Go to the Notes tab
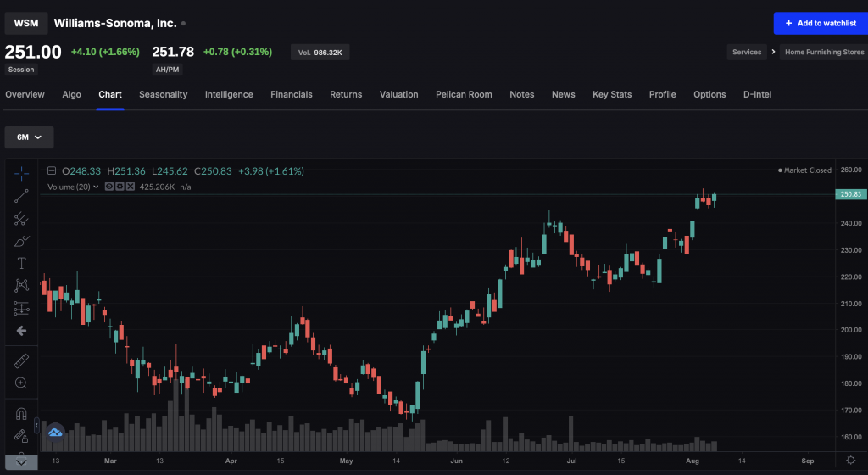868x475 pixels. pos(522,95)
